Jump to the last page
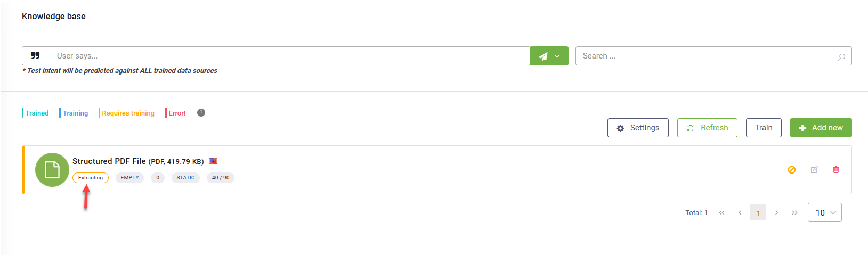Image resolution: width=868 pixels, height=255 pixels. (794, 212)
